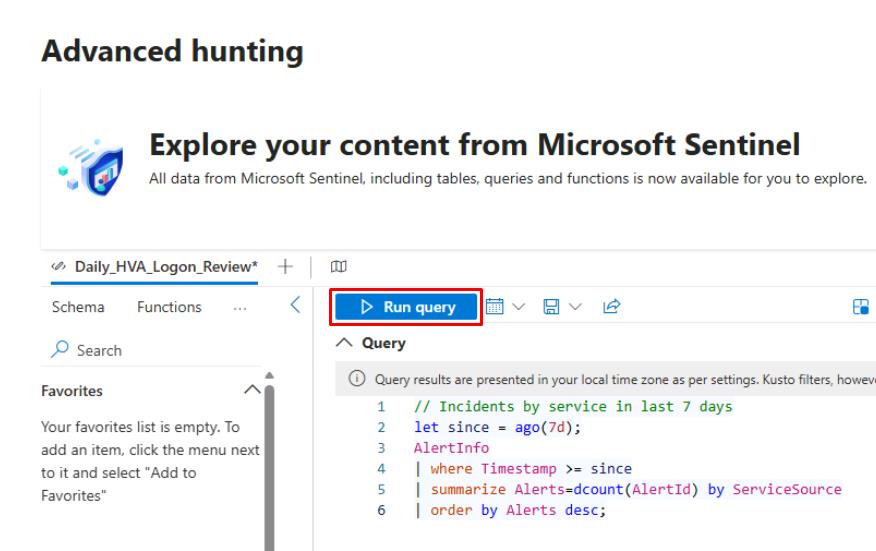Add a new query tab

pyautogui.click(x=285, y=265)
